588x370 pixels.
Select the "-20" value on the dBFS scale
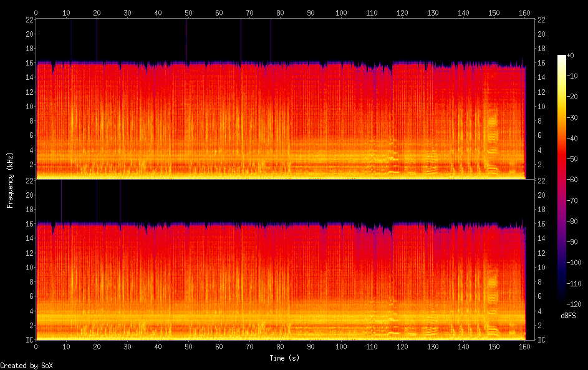(x=572, y=97)
